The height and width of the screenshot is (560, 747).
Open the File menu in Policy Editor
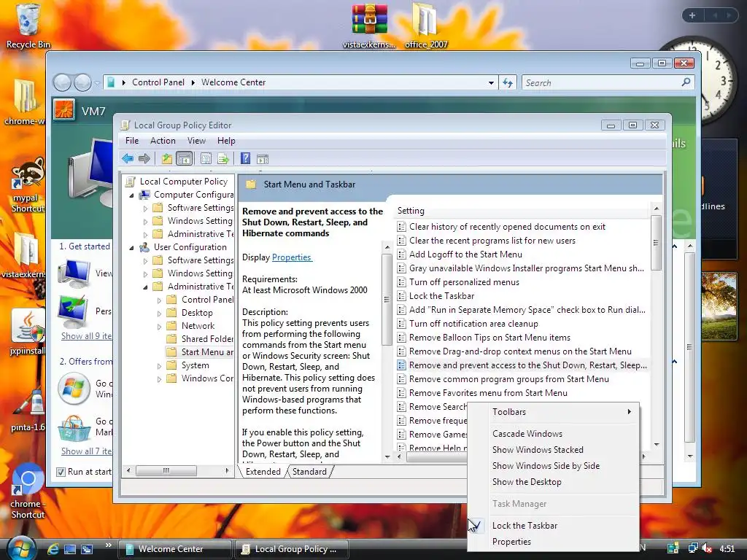pyautogui.click(x=132, y=141)
